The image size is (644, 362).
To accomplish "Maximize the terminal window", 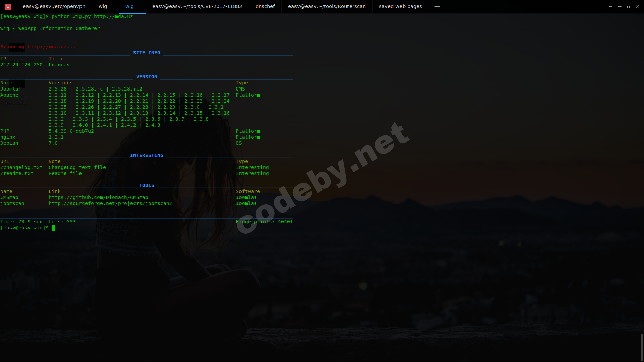I will click(x=628, y=6).
